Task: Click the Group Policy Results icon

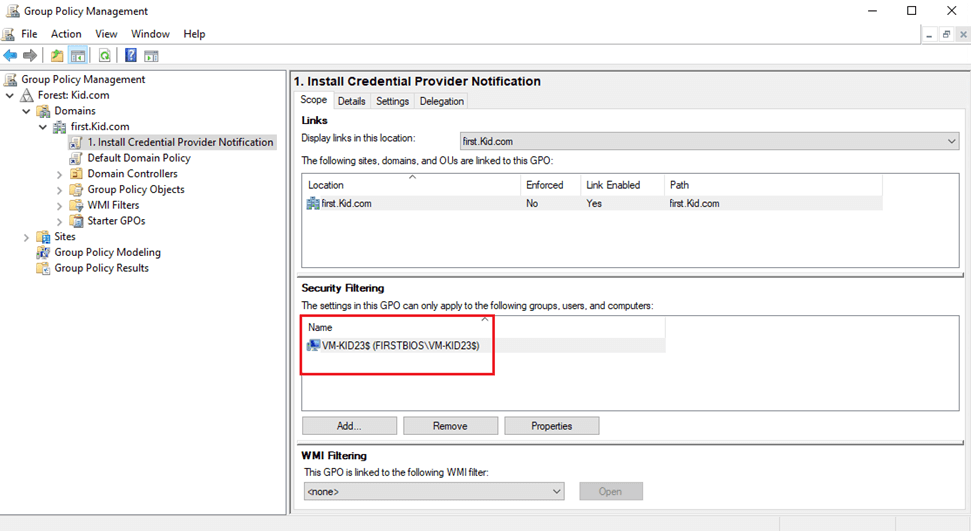Action: click(x=43, y=268)
